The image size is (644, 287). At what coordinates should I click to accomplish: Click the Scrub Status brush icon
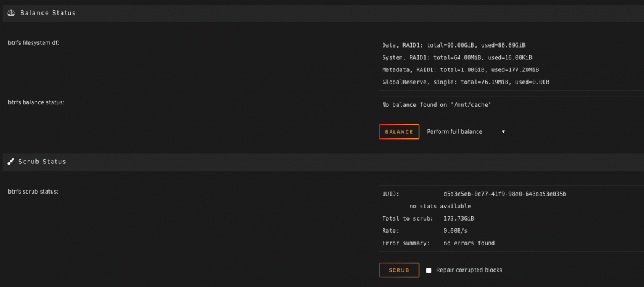[x=11, y=162]
